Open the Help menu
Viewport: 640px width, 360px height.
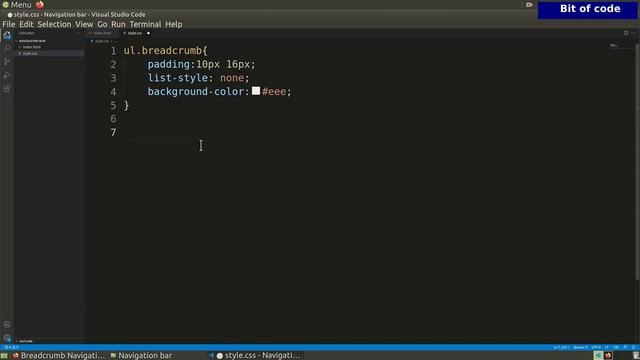174,24
